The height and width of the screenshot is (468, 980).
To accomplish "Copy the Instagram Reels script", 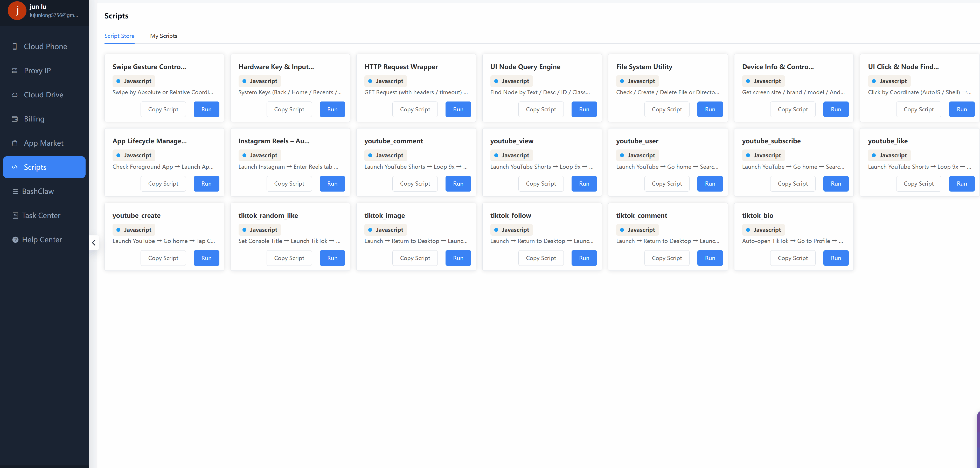I will [x=289, y=184].
